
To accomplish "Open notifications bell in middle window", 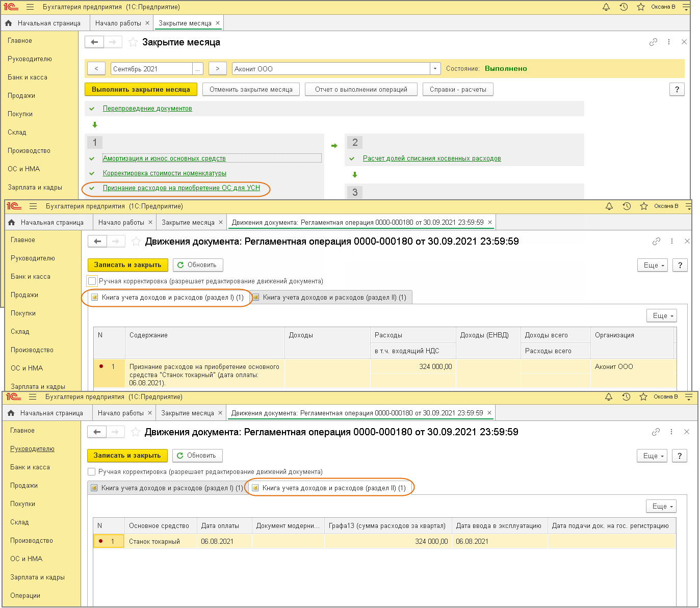I will tap(609, 206).
